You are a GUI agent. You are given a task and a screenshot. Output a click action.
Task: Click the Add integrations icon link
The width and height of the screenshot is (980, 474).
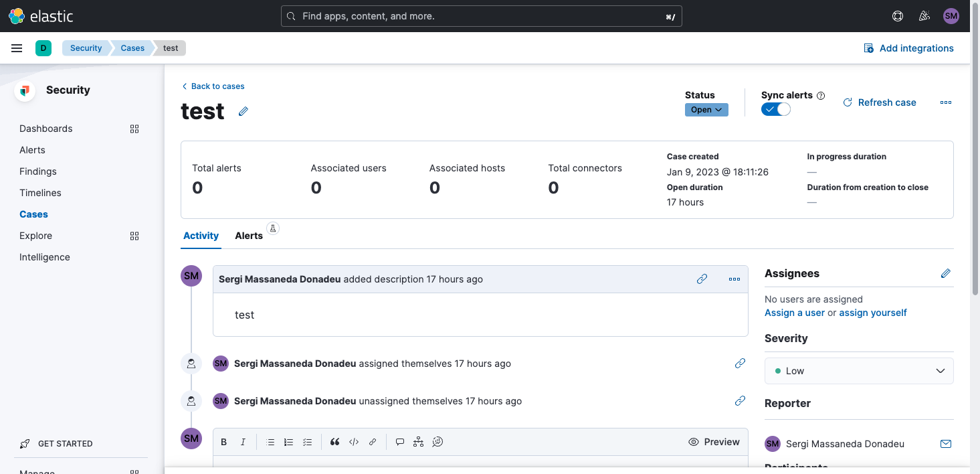coord(869,48)
